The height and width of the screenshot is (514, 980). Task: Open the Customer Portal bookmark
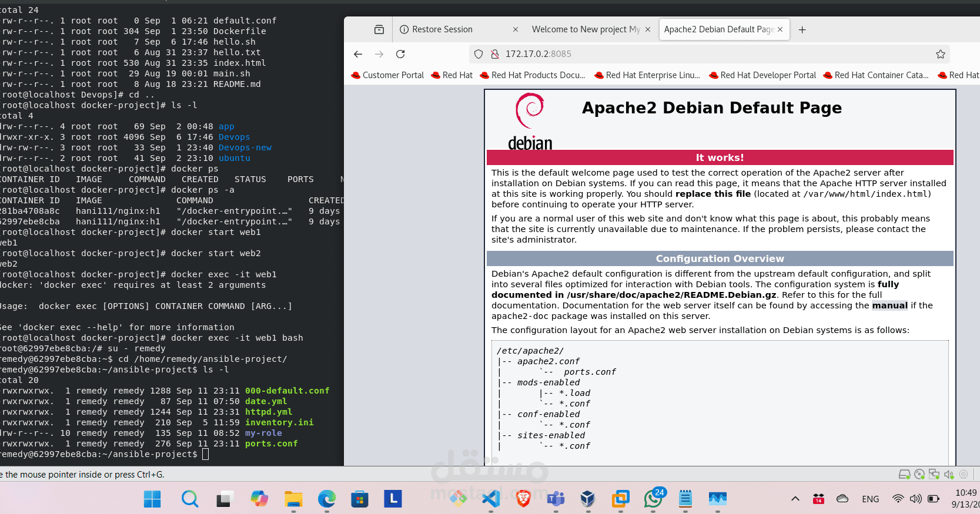(387, 75)
